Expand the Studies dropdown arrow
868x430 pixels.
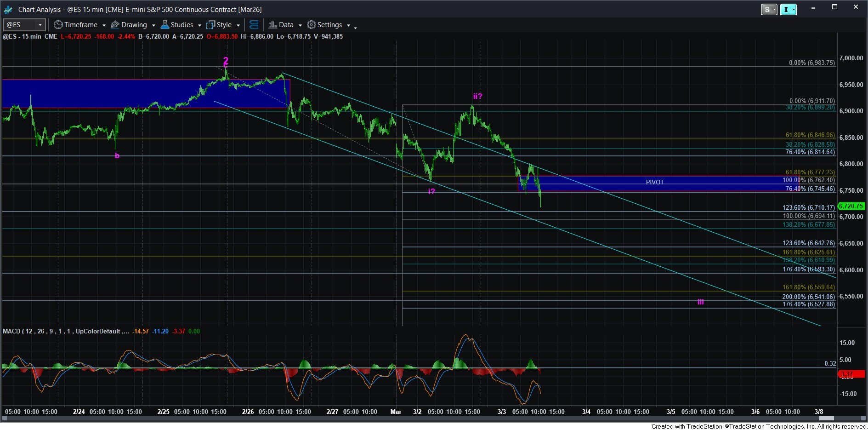199,25
